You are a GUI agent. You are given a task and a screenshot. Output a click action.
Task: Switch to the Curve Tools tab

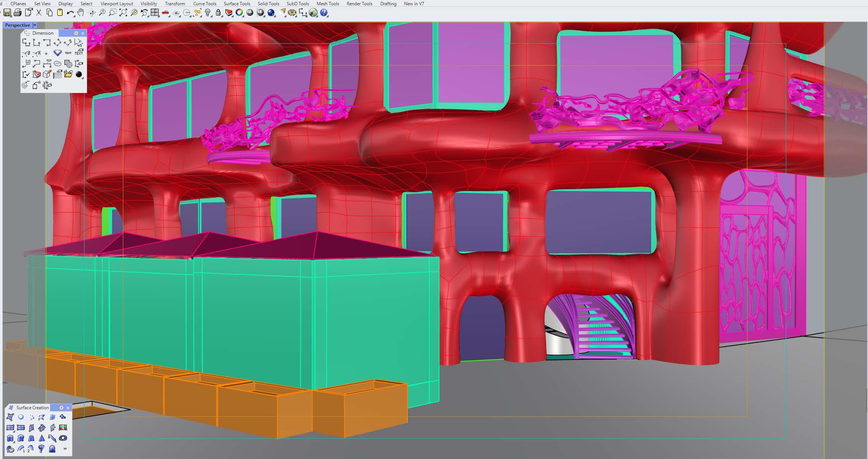click(x=205, y=3)
